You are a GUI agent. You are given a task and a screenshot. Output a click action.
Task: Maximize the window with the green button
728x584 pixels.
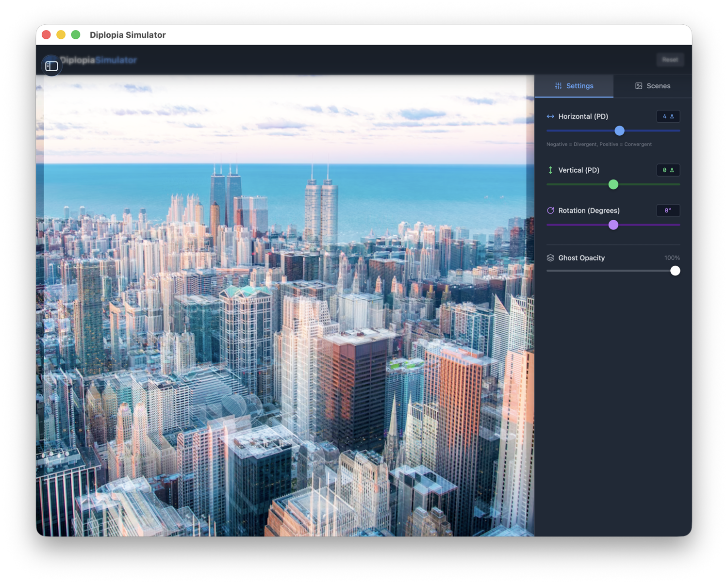[76, 35]
